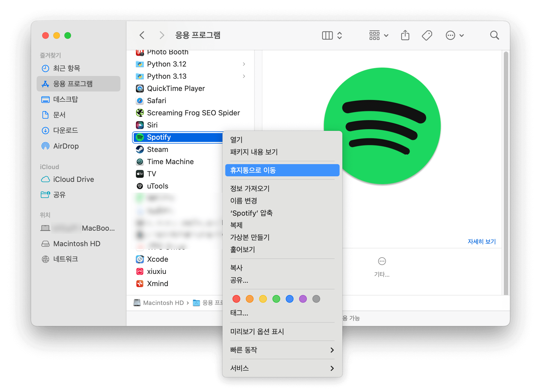541x392 pixels.
Task: Apply the yellow tag color
Action: click(263, 299)
